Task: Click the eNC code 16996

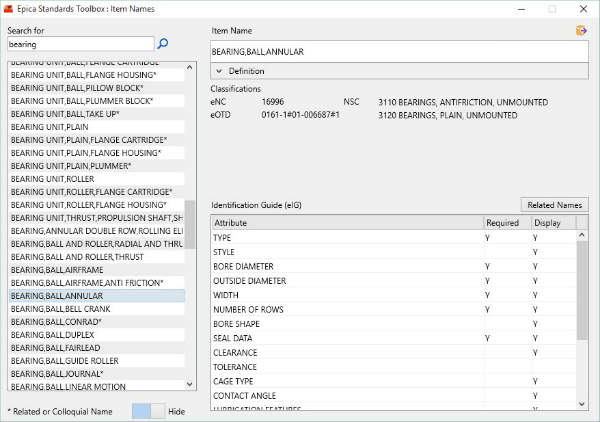Action: click(273, 102)
